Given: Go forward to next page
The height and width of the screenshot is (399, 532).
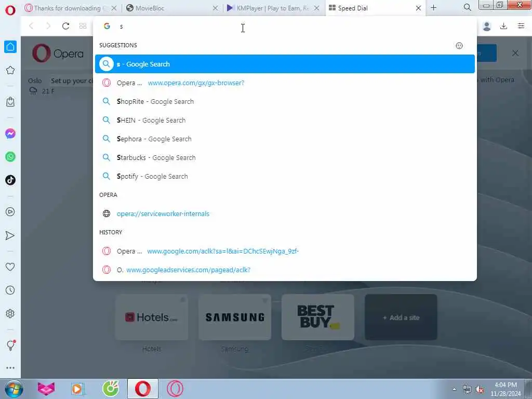Looking at the screenshot, I should (48, 26).
